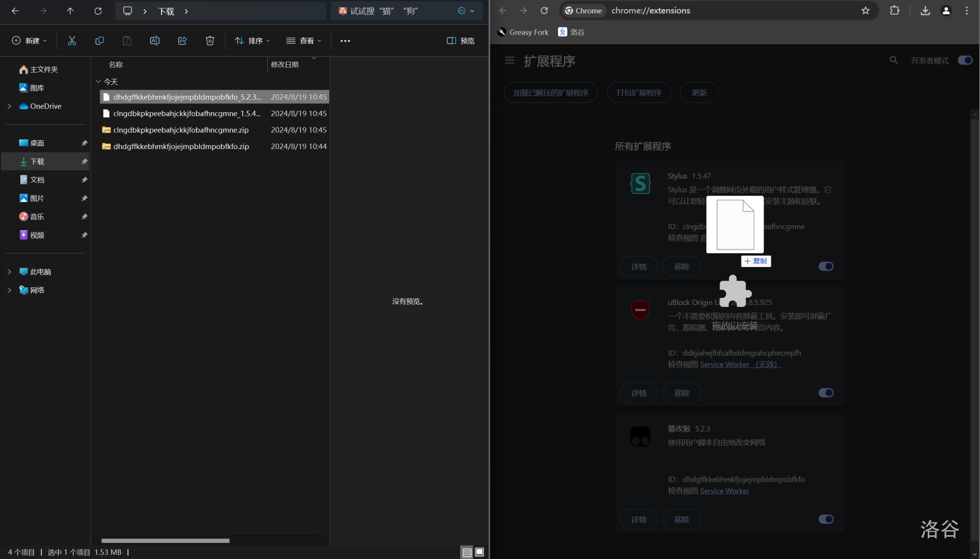
Task: Open Chrome extensions puzzle icon in toolbar
Action: (x=894, y=10)
